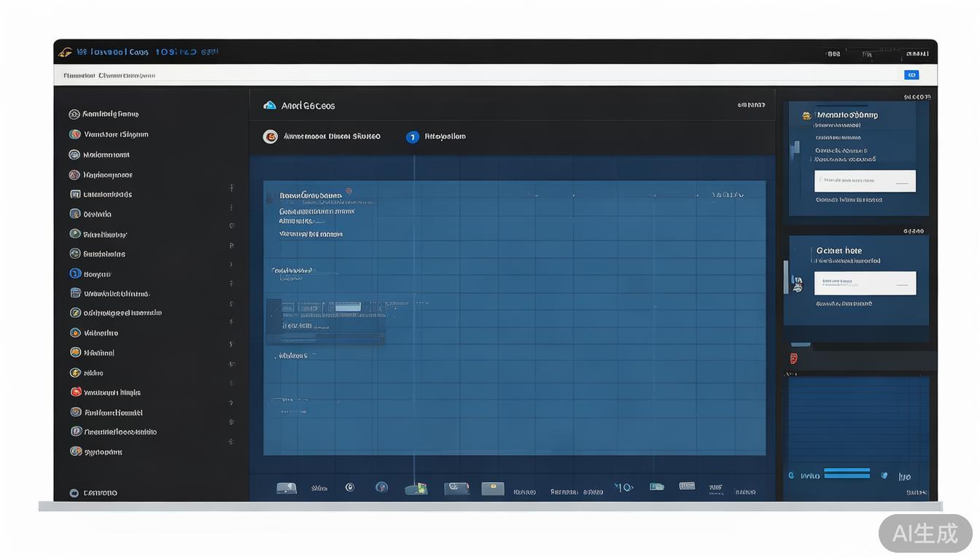Screen dimensions: 980x560
Task: Click the blue progress bars in the bottom right
Action: 847,473
